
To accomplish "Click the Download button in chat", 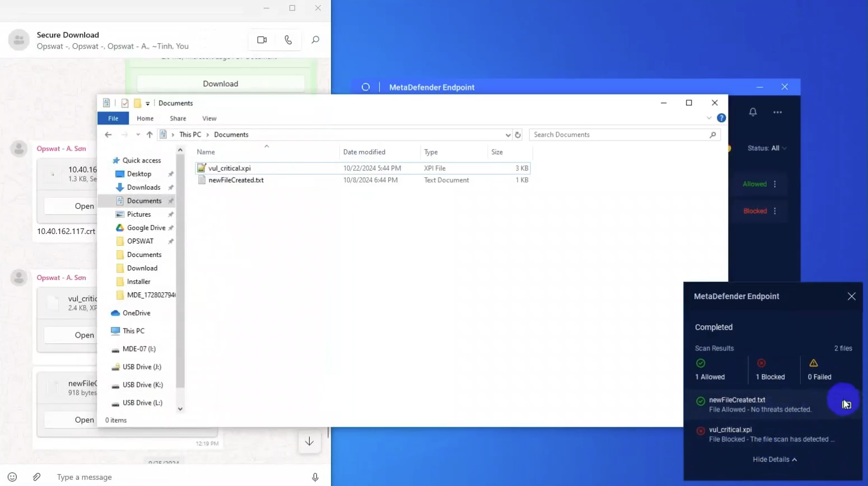I will coord(221,83).
